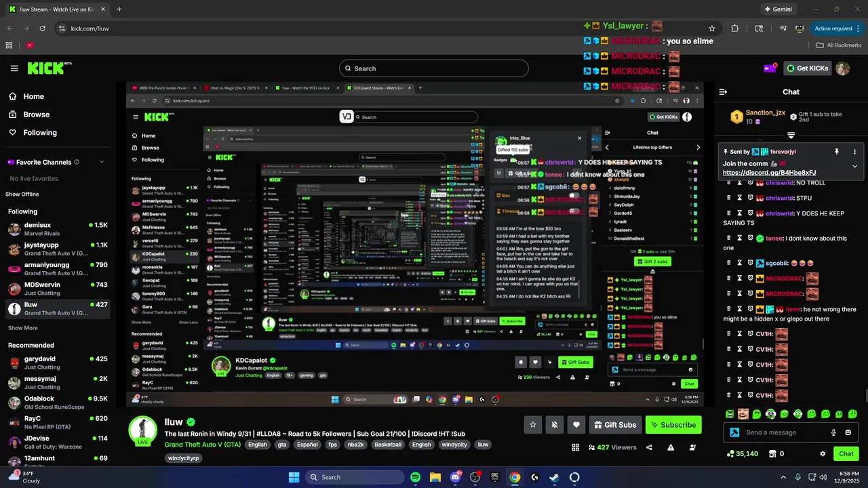Open jaystayupp channel in Following list
Image resolution: width=868 pixels, height=488 pixels.
click(x=58, y=249)
